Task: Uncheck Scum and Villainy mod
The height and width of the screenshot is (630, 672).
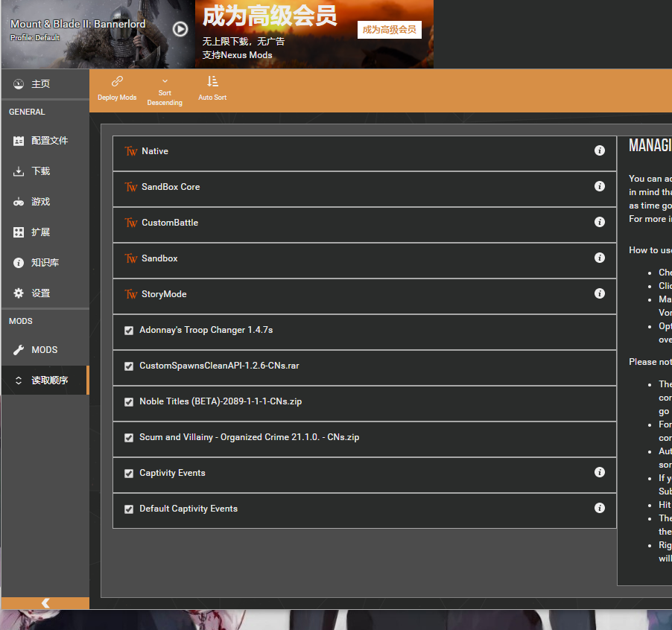Action: [129, 438]
